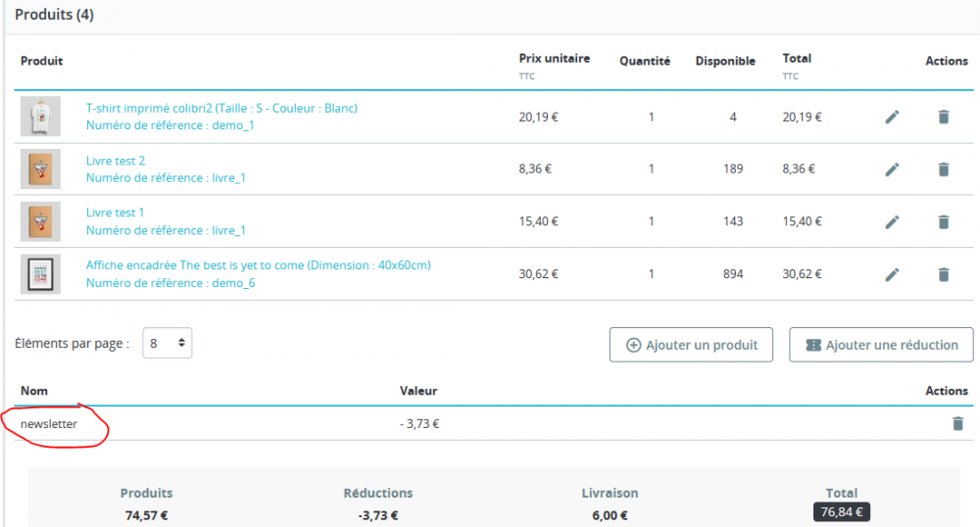This screenshot has height=527, width=980.
Task: Open the Affiche encadrée product thumbnail
Action: tap(40, 273)
